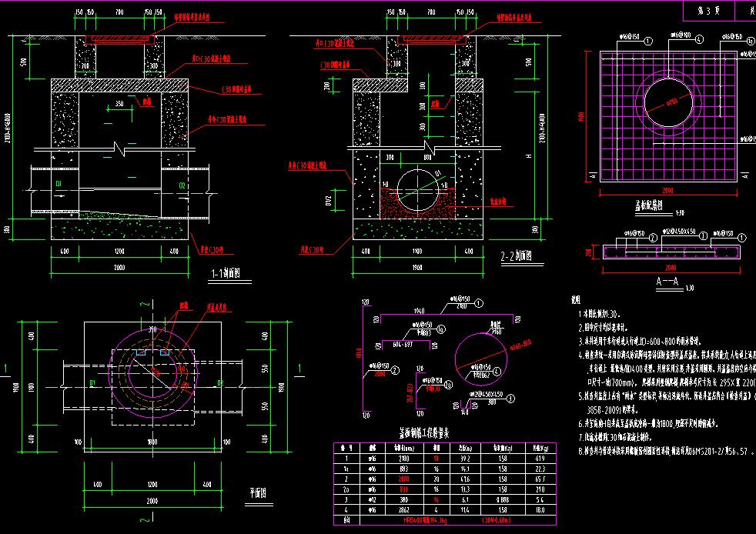Screen dimensions: 756x534
Task: Click green "D2" label in 1-1 section
Action: click(x=182, y=185)
